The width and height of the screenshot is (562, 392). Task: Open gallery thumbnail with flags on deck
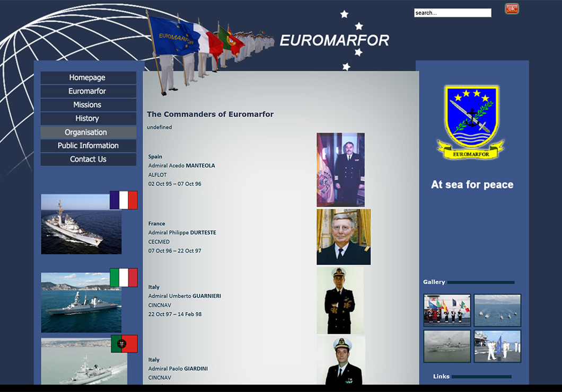pos(447,310)
